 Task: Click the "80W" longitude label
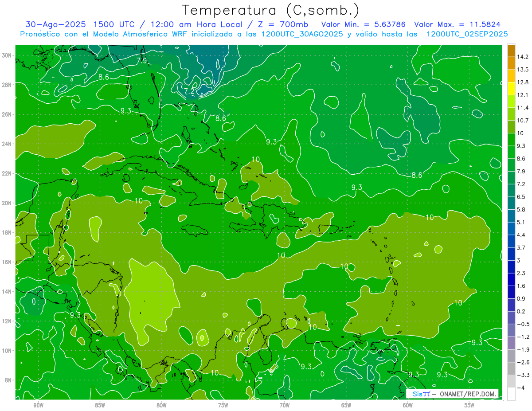pos(161,405)
